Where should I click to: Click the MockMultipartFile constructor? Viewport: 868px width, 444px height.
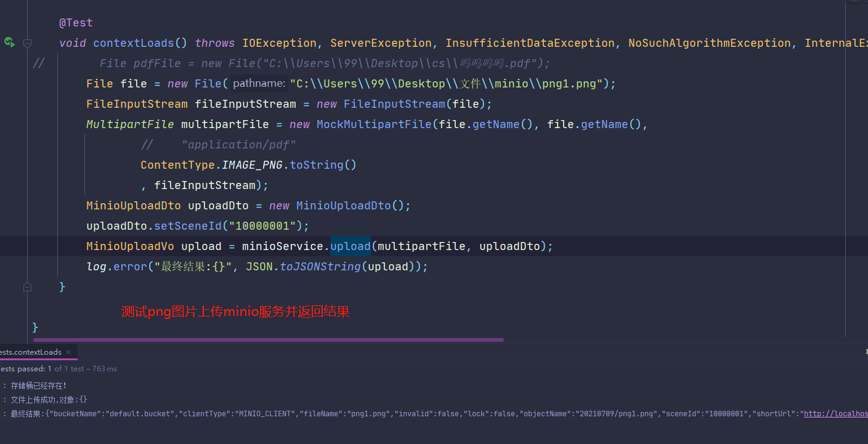374,124
